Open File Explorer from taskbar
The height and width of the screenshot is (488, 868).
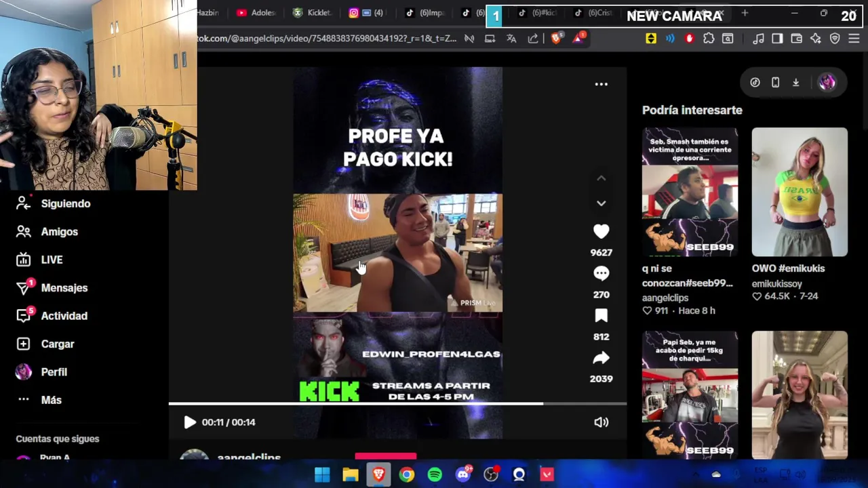[351, 474]
